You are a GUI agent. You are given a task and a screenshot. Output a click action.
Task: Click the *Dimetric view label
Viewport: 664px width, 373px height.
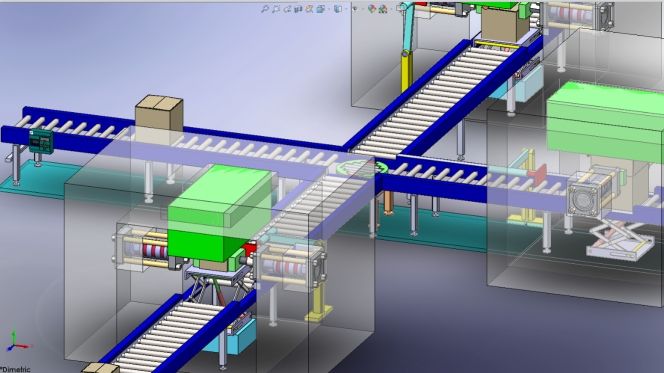[15, 369]
